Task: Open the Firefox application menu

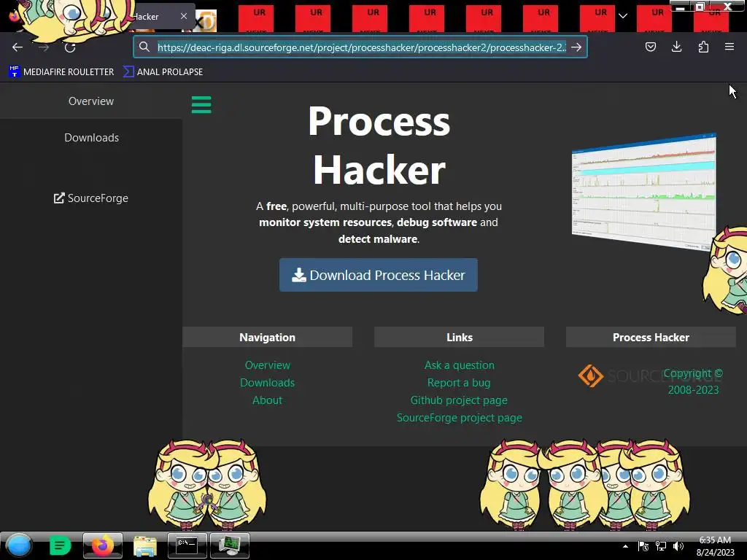Action: [729, 47]
